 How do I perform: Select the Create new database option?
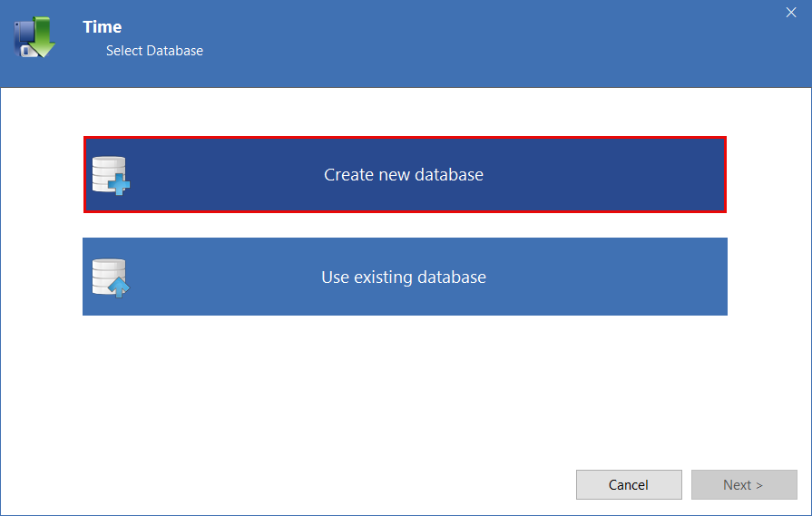[405, 174]
